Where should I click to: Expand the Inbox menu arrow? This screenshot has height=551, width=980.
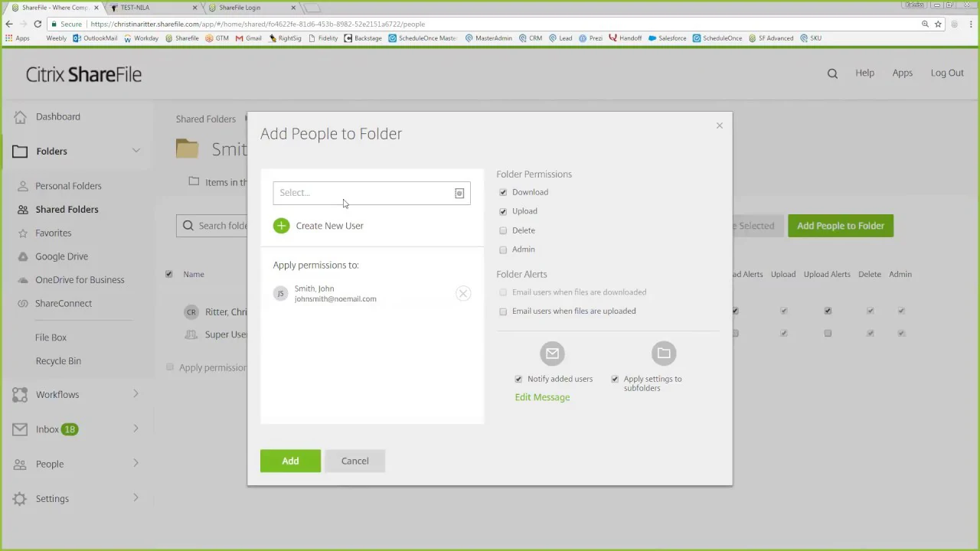tap(136, 429)
